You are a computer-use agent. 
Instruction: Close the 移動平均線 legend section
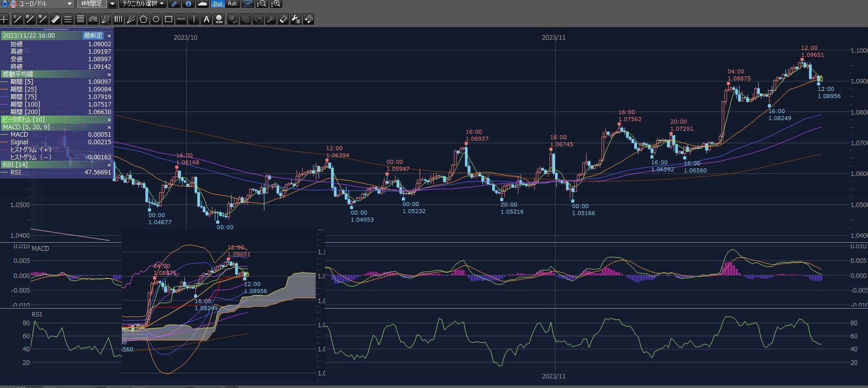coord(109,74)
